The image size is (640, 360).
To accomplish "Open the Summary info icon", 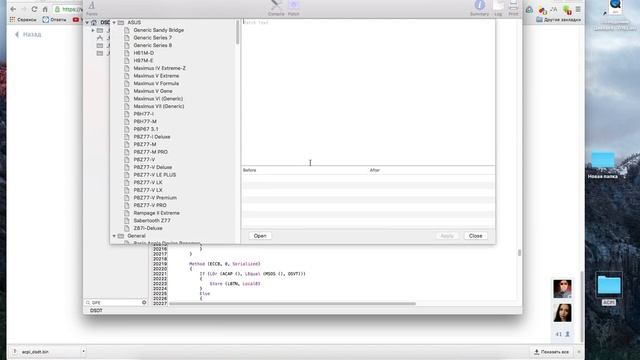I will click(x=479, y=8).
